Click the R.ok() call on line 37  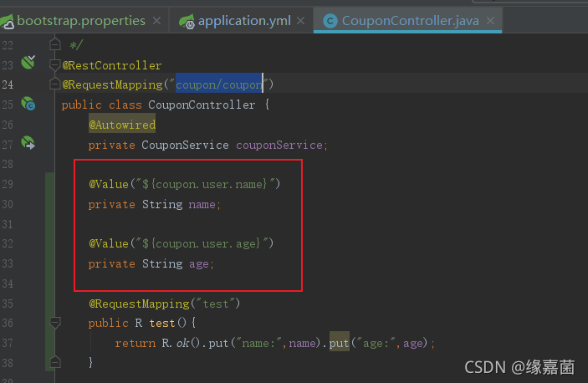click(181, 343)
